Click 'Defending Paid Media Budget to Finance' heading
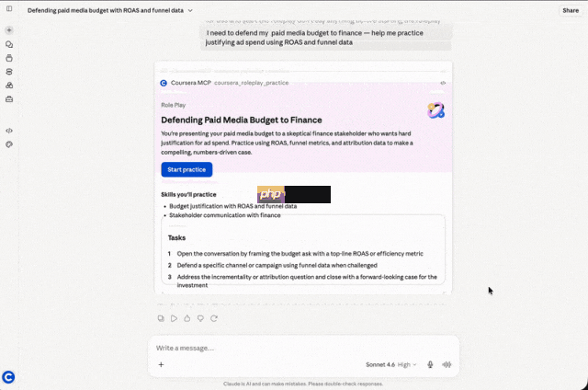This screenshot has width=588, height=390. pyautogui.click(x=242, y=120)
